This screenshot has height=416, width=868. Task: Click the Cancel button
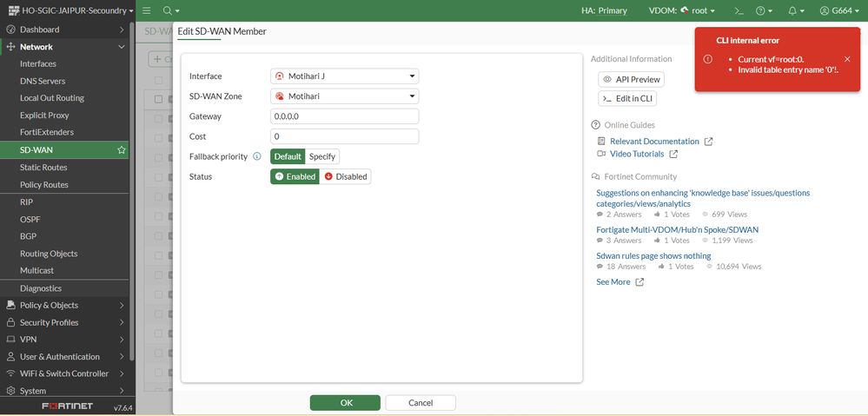click(x=421, y=403)
